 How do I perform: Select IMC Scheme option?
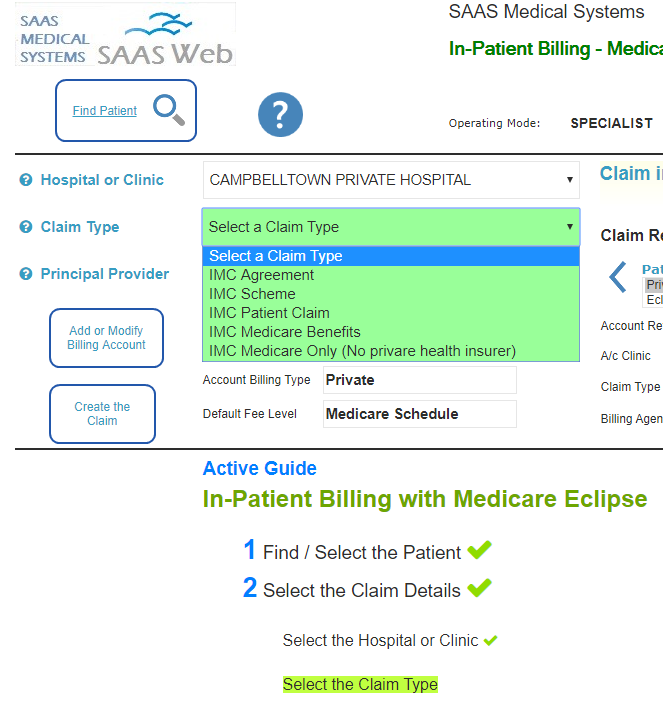(x=252, y=294)
